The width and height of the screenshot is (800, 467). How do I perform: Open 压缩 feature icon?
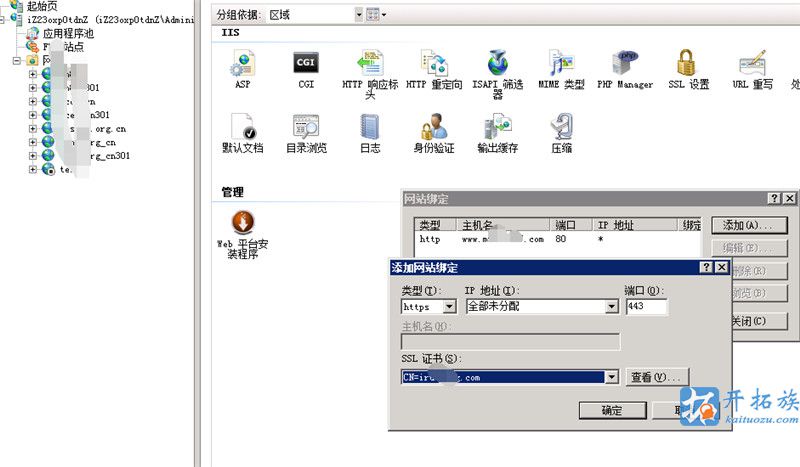coord(561,133)
